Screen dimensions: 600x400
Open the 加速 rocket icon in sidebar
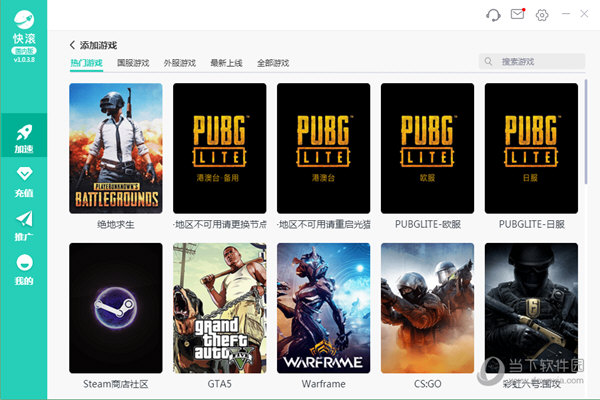coord(24,133)
